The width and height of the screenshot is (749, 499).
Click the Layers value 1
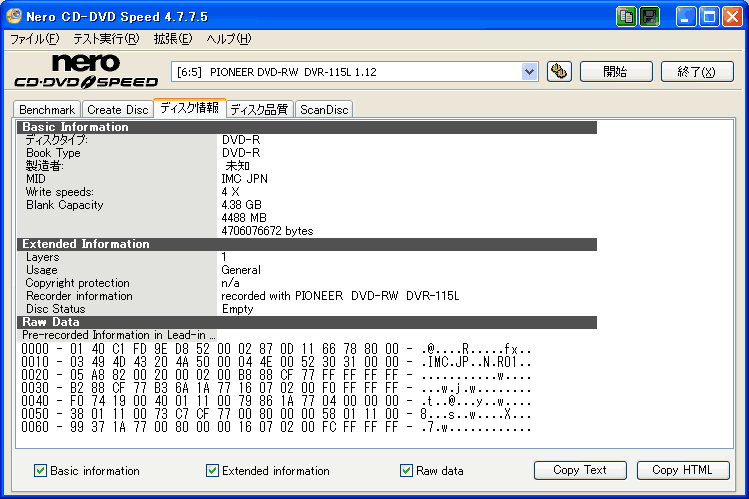(224, 257)
